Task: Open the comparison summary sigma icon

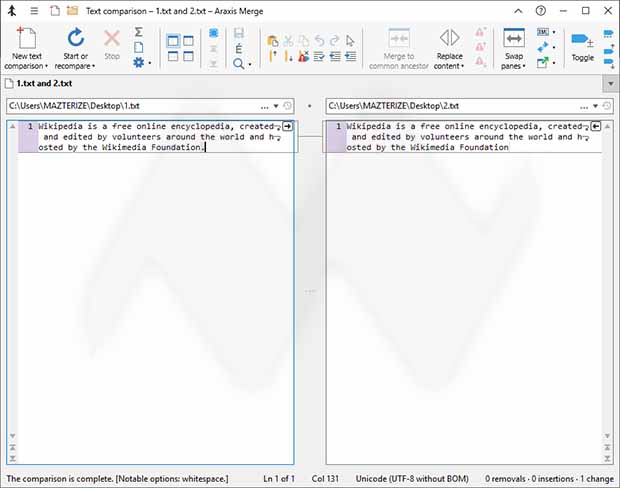Action: pos(138,32)
